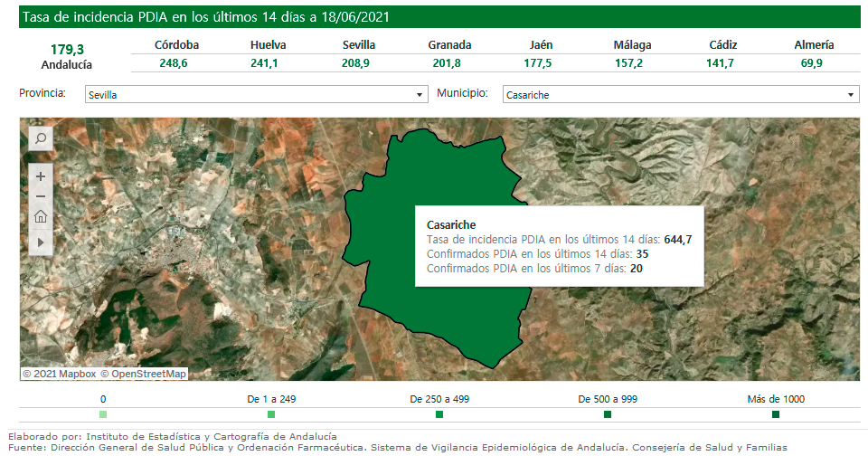Select the Córdoba province figure
The width and height of the screenshot is (868, 456).
[x=176, y=62]
